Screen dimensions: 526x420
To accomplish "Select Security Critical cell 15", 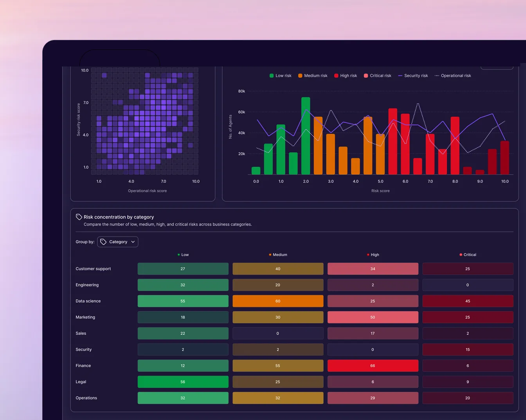I will (468, 349).
